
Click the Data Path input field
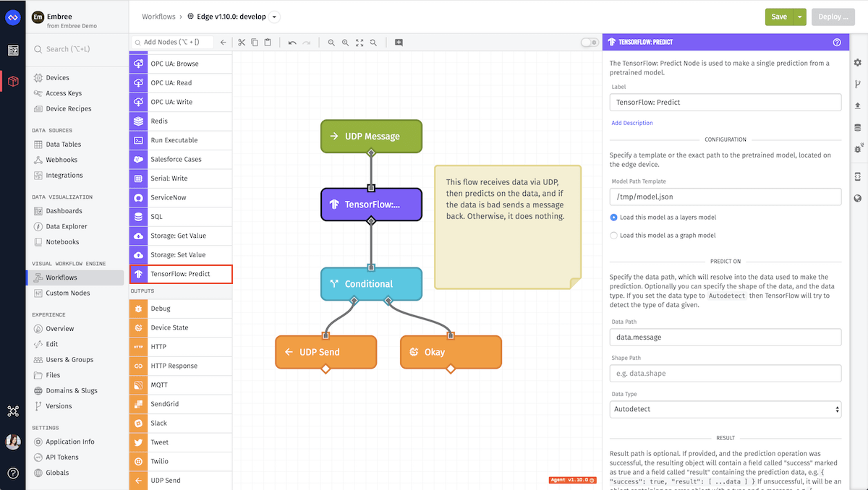click(726, 337)
